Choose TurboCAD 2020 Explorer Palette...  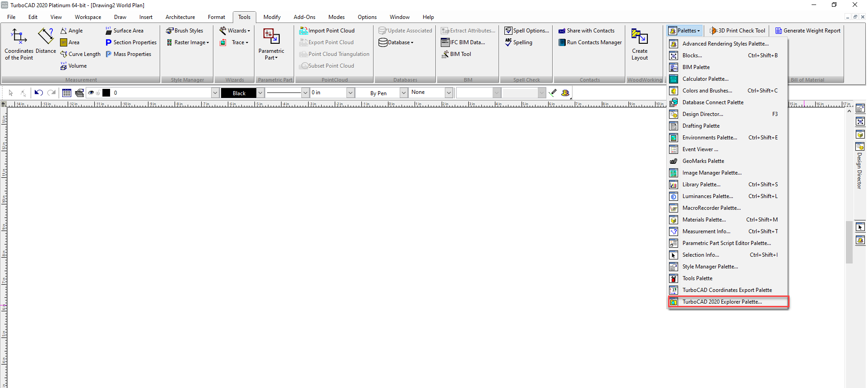(x=728, y=302)
